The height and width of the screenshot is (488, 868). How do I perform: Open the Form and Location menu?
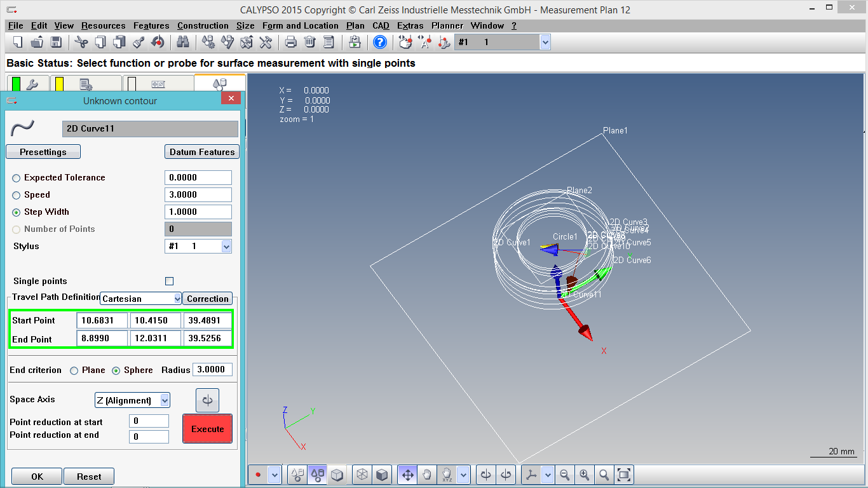tap(301, 25)
